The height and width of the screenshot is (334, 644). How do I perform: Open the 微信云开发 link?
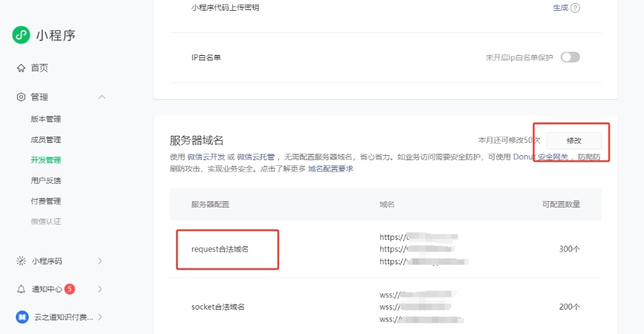click(206, 157)
